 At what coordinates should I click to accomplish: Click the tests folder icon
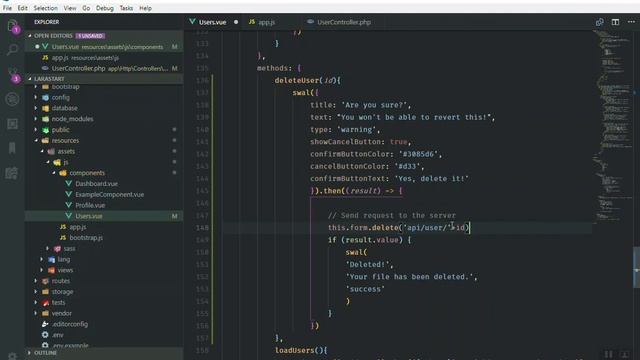[46, 302]
